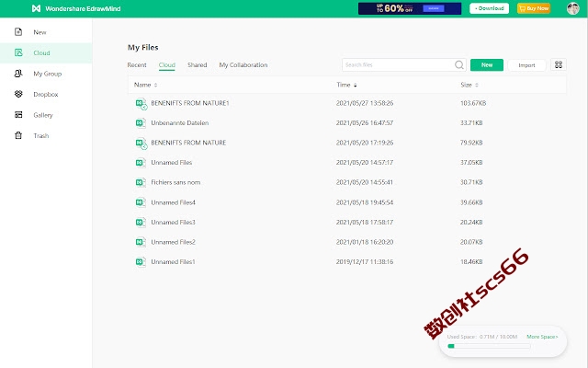This screenshot has width=588, height=368.
Task: Click timestamp 2021/05/27 13:58:26
Action: point(365,103)
